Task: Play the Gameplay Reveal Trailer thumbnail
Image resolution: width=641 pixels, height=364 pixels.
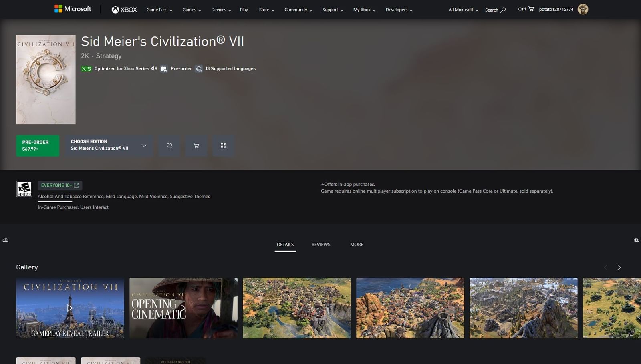Action: [70, 308]
